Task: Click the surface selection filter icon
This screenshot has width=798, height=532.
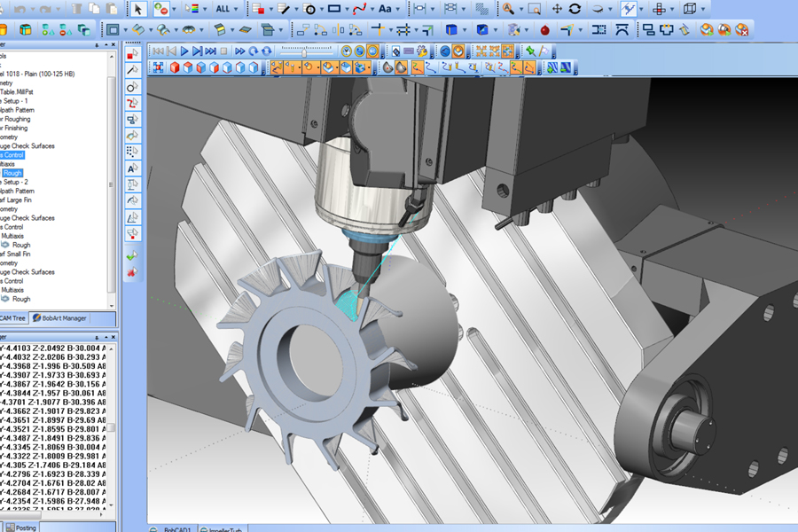Action: [x=132, y=136]
